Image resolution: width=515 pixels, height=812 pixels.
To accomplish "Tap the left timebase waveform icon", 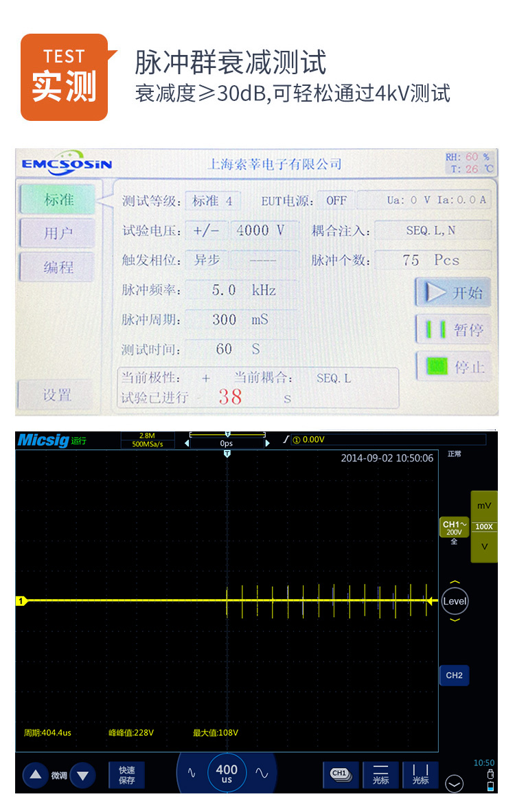I will 192,773.
